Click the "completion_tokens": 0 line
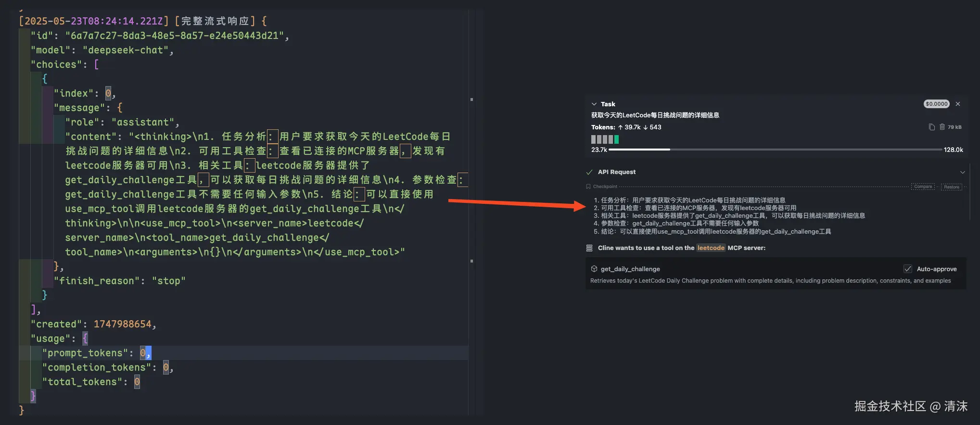Viewport: 980px width, 425px height. point(108,367)
